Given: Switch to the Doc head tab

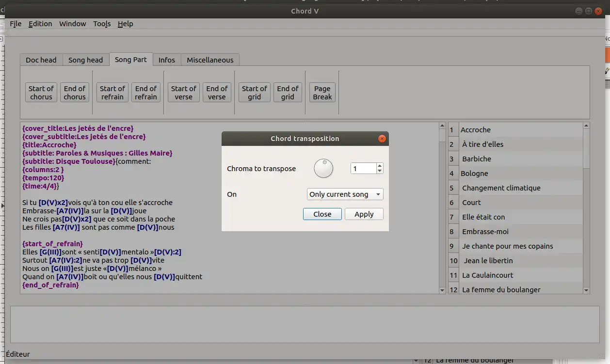Looking at the screenshot, I should click(x=41, y=60).
